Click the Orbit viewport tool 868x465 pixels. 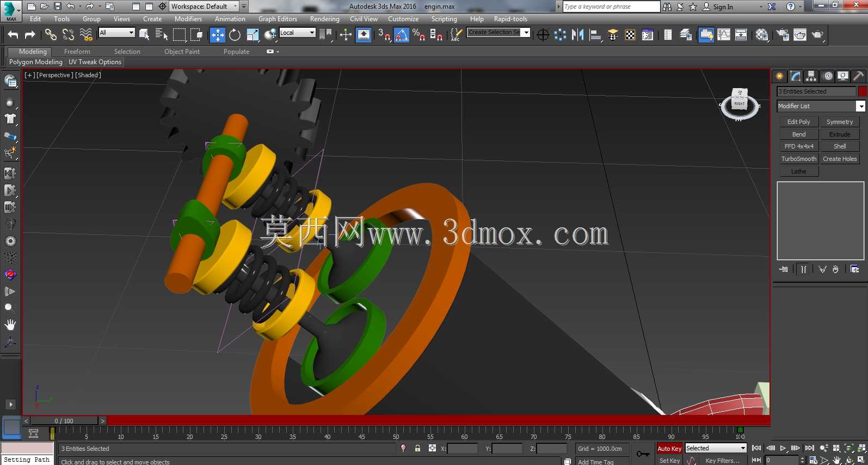[849, 460]
